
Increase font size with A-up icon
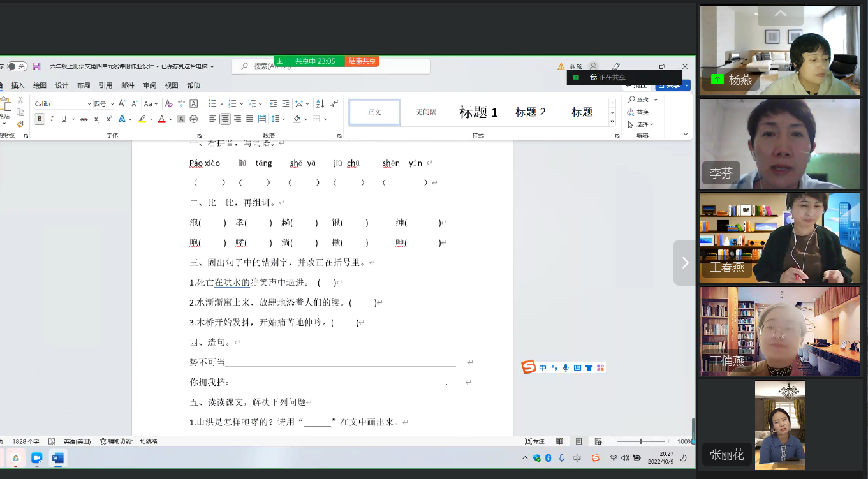coord(123,103)
